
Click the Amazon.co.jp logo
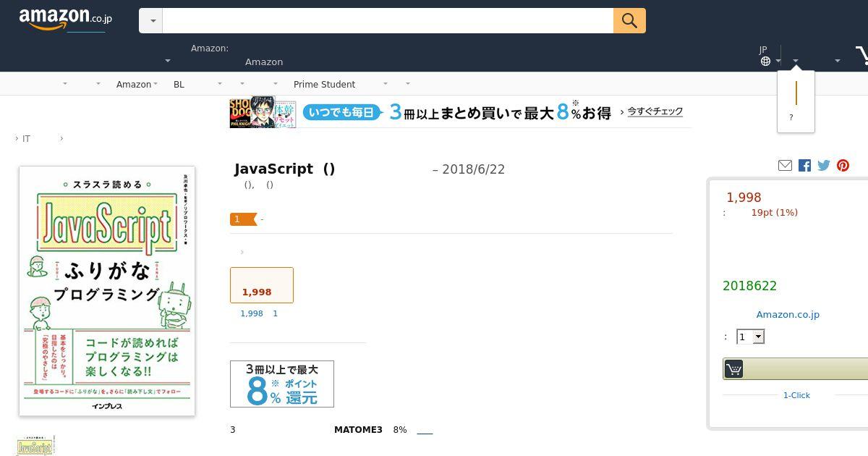pyautogui.click(x=65, y=20)
